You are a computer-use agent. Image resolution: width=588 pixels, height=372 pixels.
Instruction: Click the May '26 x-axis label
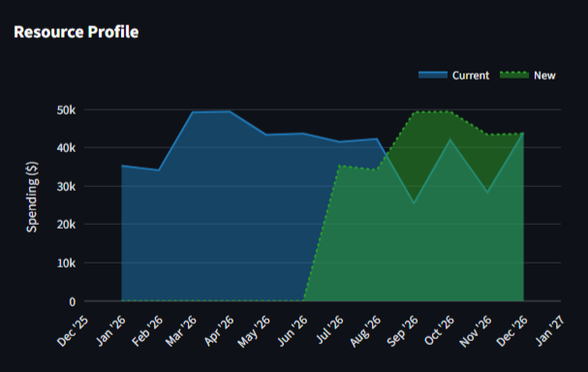(254, 331)
